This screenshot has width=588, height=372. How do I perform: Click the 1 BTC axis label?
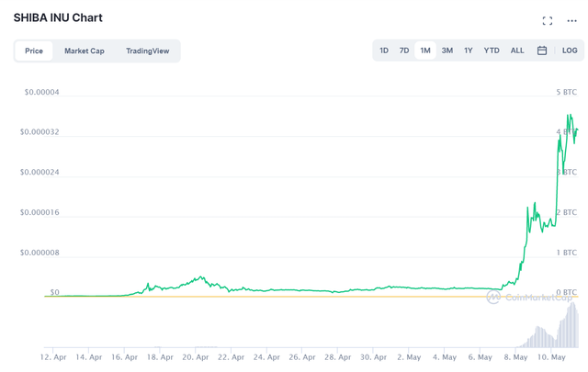[566, 253]
